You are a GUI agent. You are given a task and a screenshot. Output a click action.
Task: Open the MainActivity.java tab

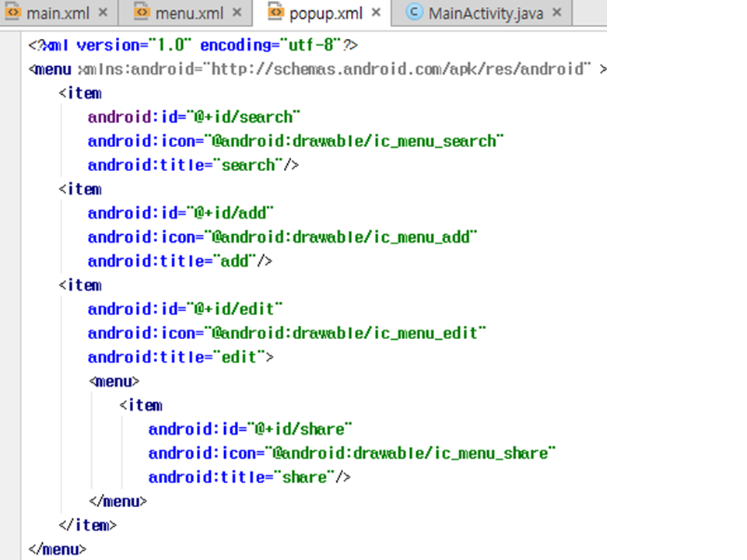point(485,13)
